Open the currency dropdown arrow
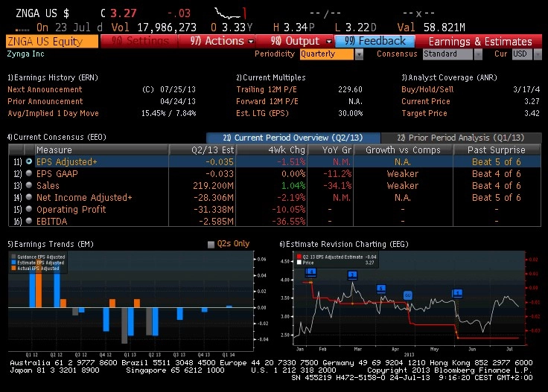 coord(538,54)
